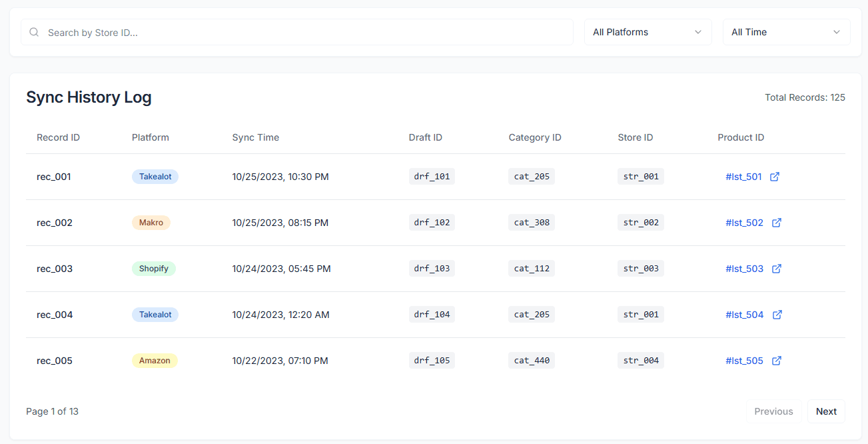
Task: Click the Search by Store ID input field
Action: click(296, 31)
